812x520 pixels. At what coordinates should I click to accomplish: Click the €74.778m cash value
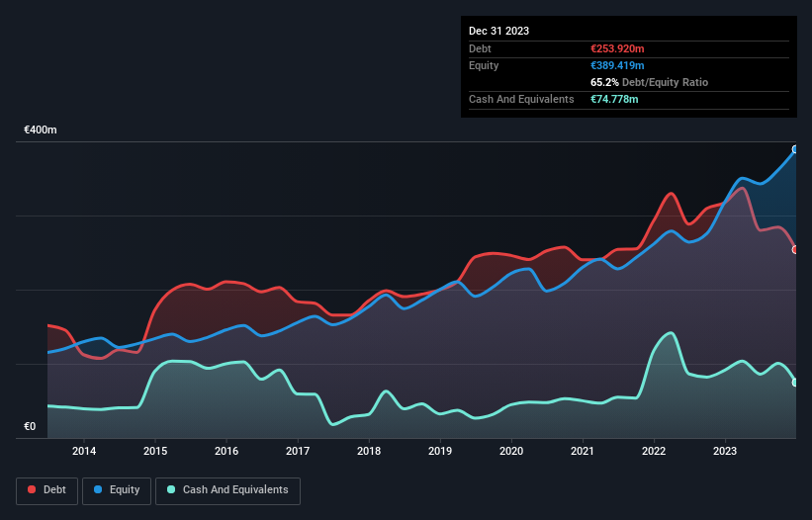pyautogui.click(x=614, y=99)
